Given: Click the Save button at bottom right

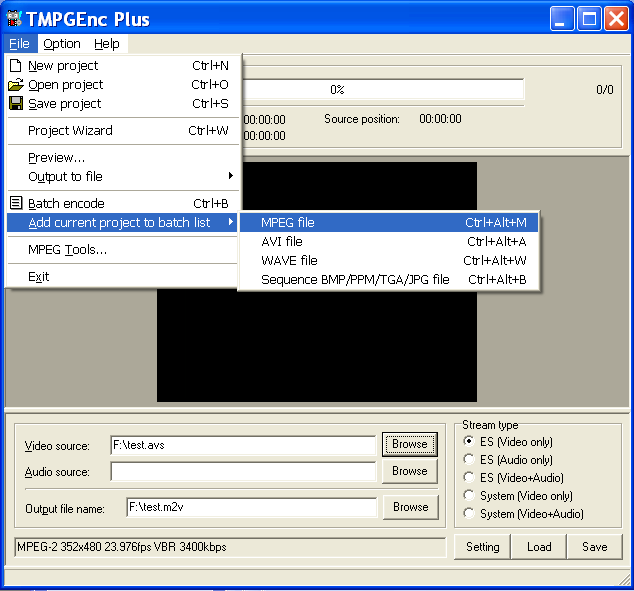Looking at the screenshot, I should pyautogui.click(x=594, y=547).
